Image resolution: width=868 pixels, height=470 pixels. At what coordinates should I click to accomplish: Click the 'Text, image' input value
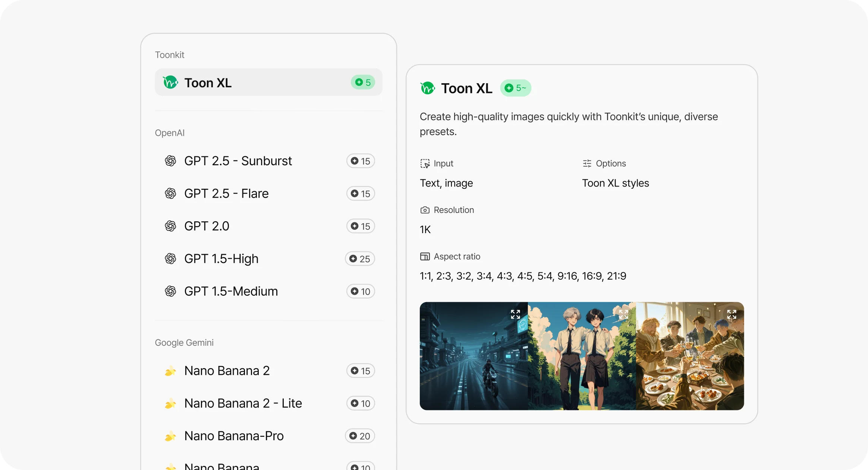tap(446, 183)
